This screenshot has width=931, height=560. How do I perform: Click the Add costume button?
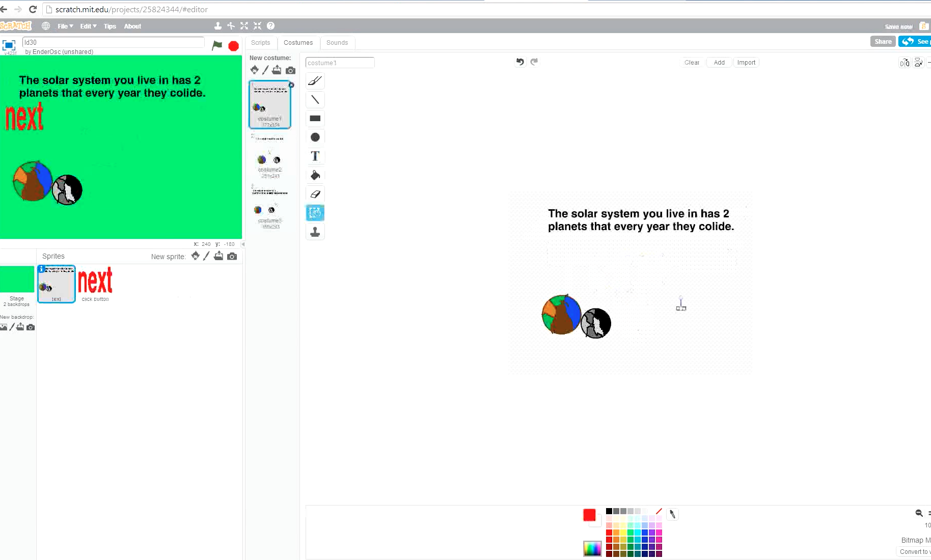[x=719, y=63]
